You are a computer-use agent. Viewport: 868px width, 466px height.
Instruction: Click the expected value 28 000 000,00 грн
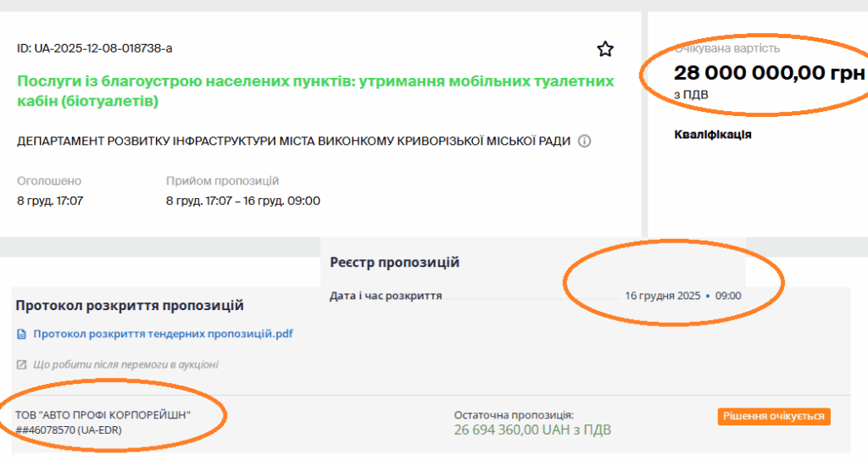click(769, 73)
